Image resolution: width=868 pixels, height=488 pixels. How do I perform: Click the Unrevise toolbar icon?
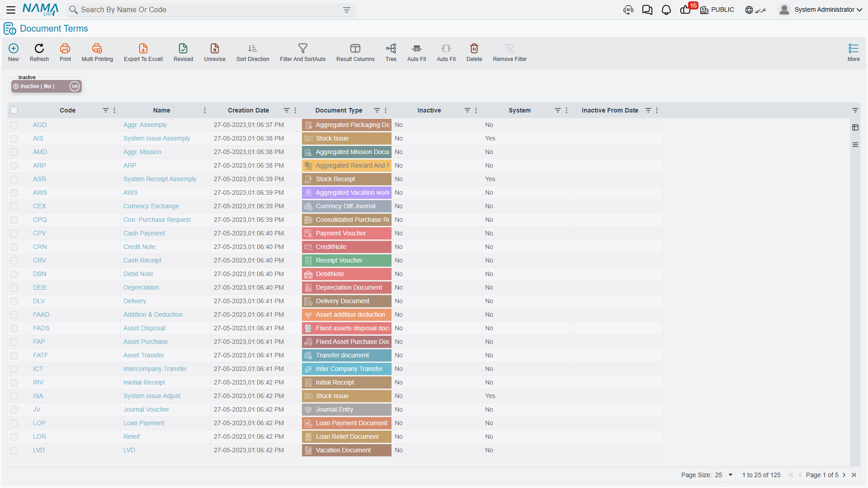point(215,48)
